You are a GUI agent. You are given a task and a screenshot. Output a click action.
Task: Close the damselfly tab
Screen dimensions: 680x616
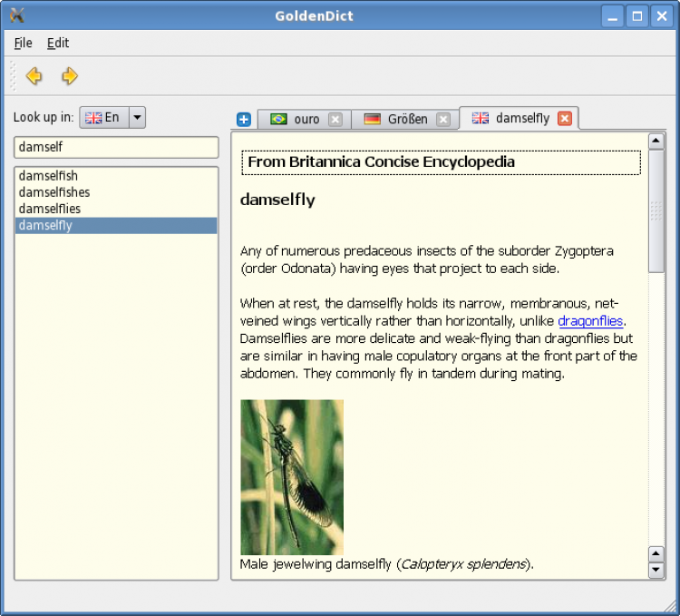pyautogui.click(x=565, y=119)
